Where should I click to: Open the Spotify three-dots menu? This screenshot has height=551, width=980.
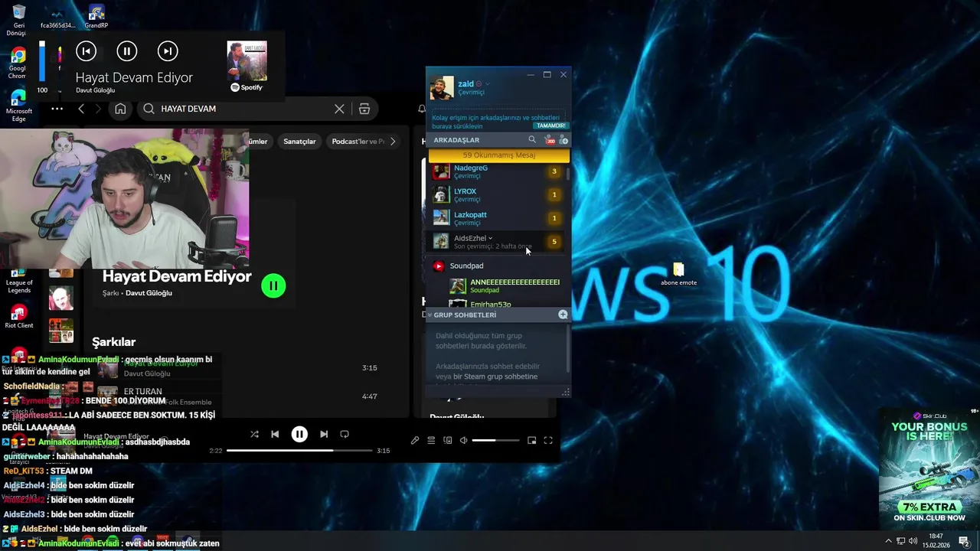tap(57, 109)
